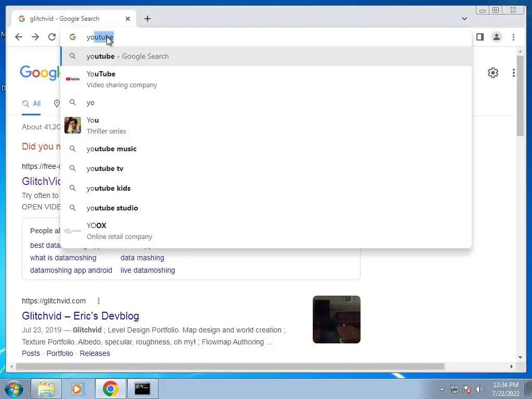Choose the 'youtube kids' suggestion
Viewport: 532px width, 399px height.
tap(266, 188)
